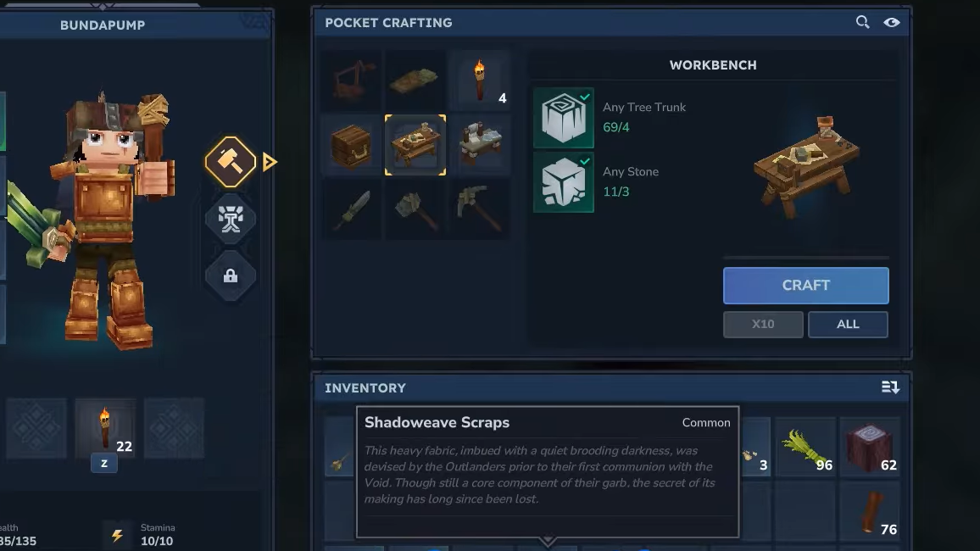Click the Any Tree Trunk ingredient checkbox tile
The image size is (980, 551).
pyautogui.click(x=564, y=118)
